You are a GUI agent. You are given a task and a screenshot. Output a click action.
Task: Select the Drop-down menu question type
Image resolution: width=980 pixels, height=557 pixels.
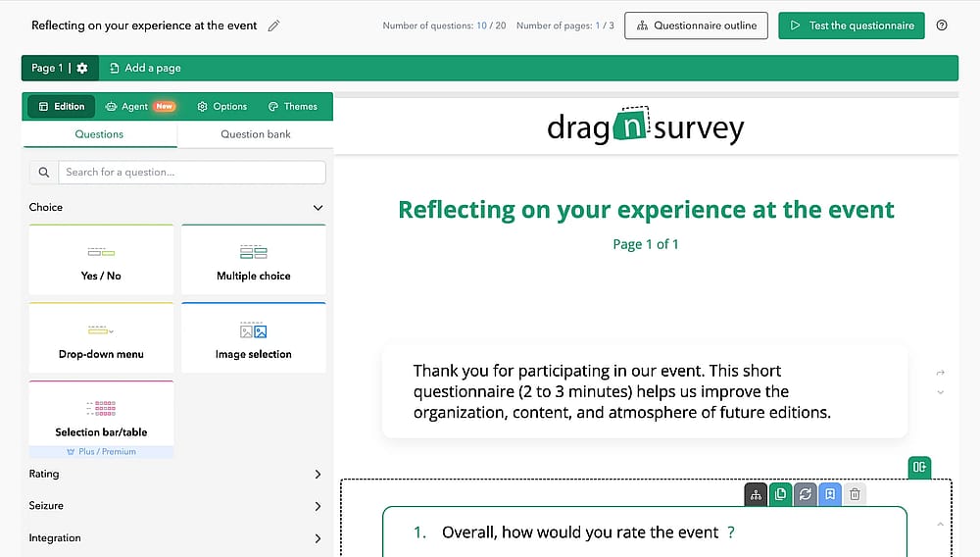click(x=101, y=337)
